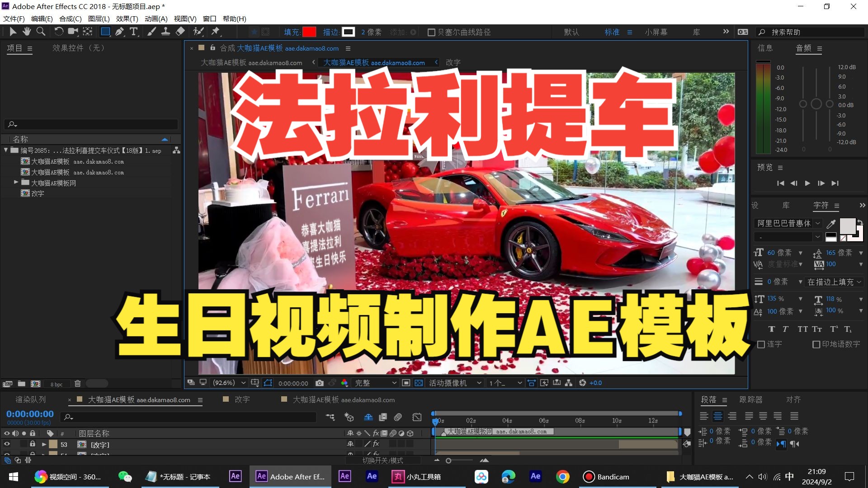Select the Clone Stamp tool
The height and width of the screenshot is (488, 868).
tap(166, 32)
